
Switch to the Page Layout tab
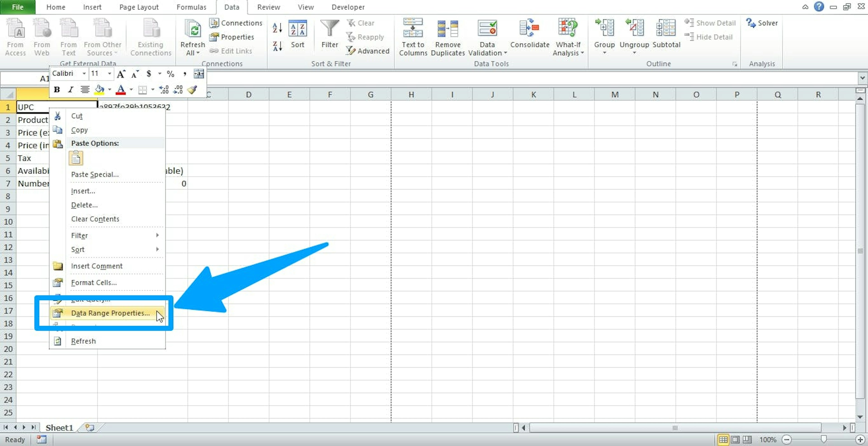click(139, 7)
